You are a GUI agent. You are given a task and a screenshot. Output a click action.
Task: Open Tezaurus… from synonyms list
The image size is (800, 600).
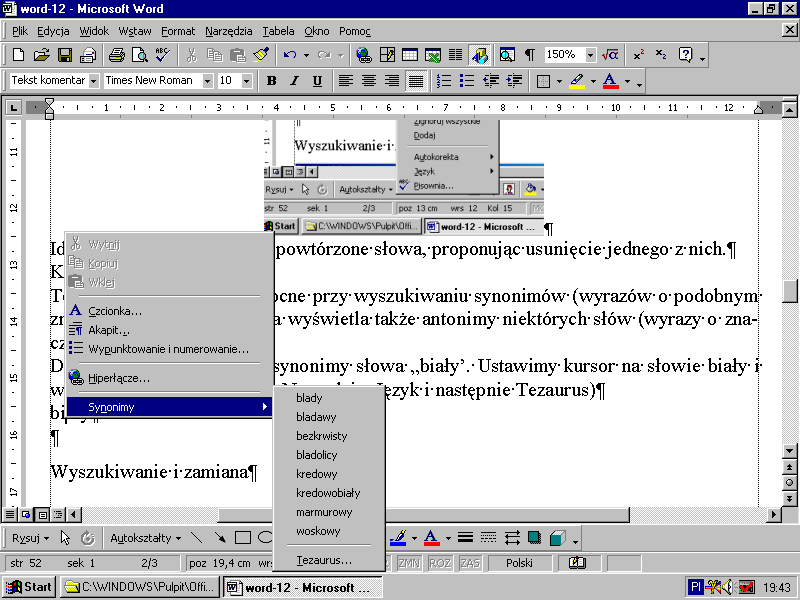coord(329,560)
